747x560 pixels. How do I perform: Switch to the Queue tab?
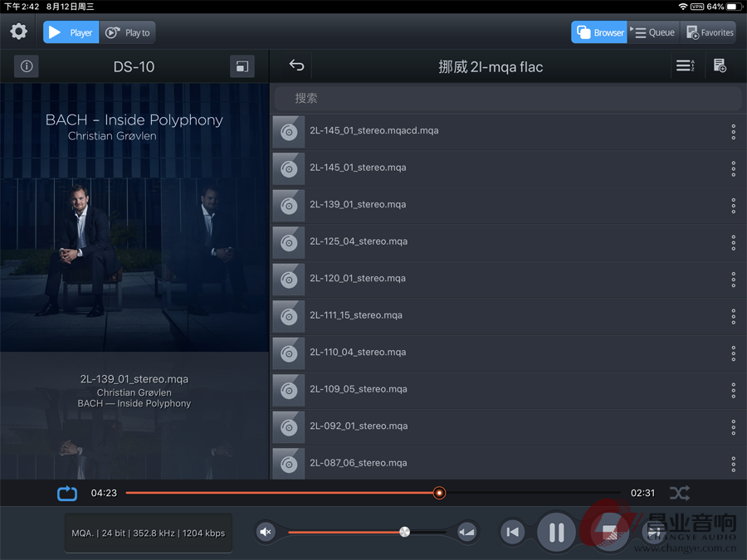[654, 32]
